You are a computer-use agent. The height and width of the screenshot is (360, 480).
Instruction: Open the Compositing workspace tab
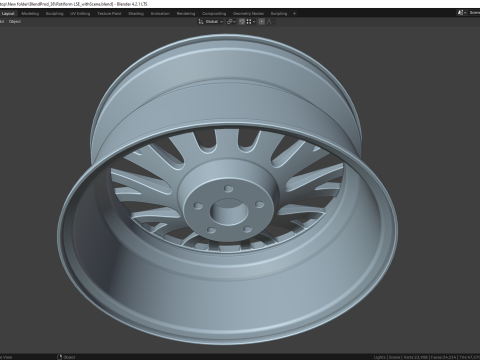[x=214, y=14]
